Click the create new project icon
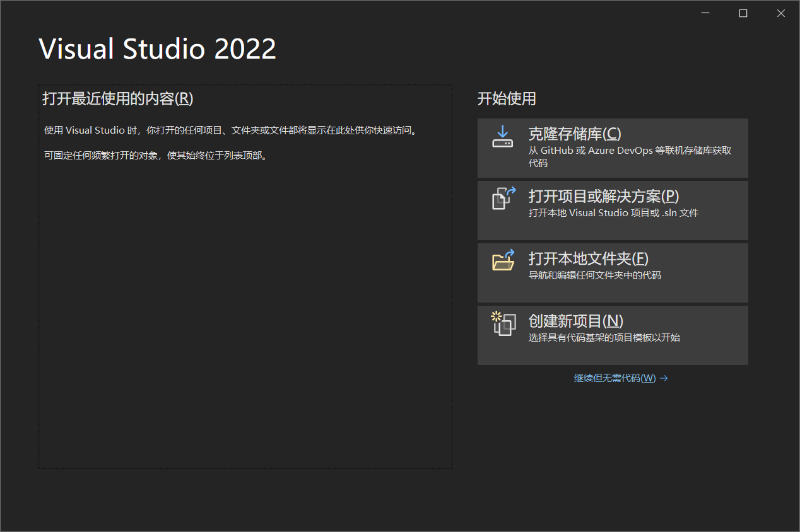This screenshot has width=800, height=532. (x=503, y=323)
